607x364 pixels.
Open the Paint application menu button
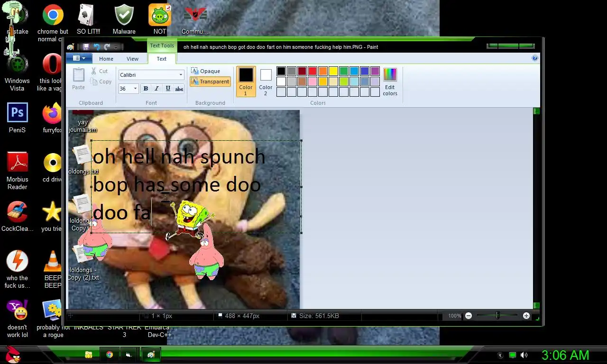(79, 58)
